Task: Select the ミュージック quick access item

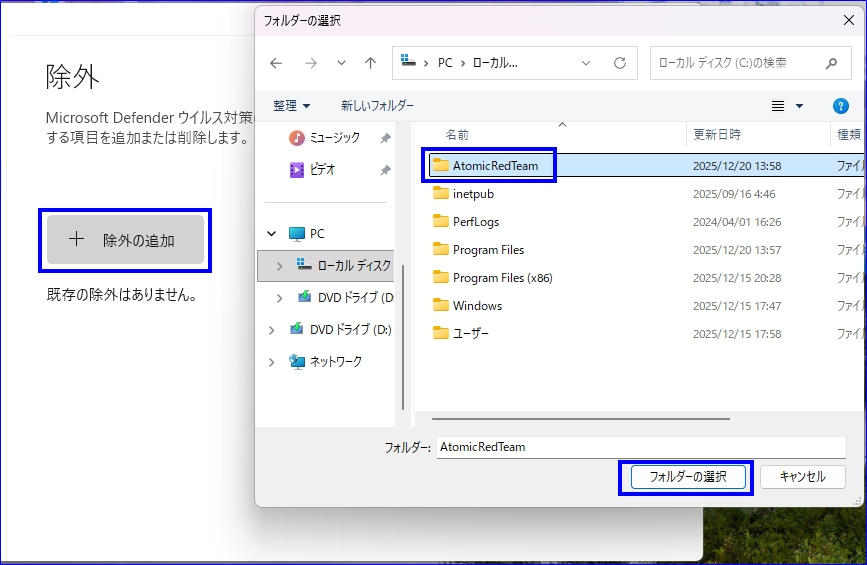Action: [334, 138]
